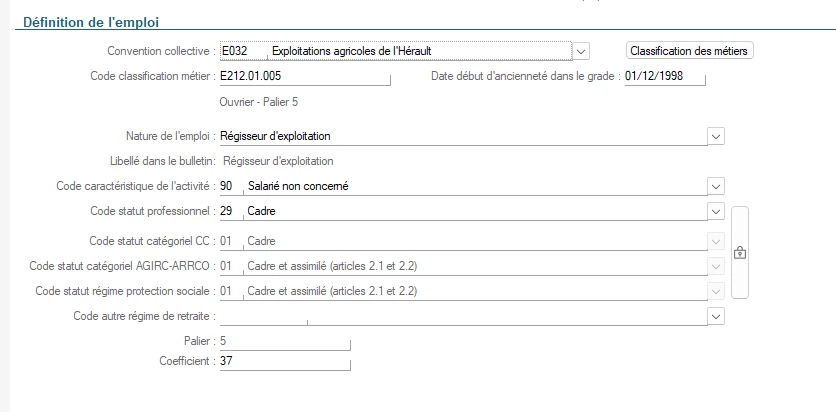Click code 29 in statut professionnel
This screenshot has width=836, height=412.
pyautogui.click(x=229, y=211)
